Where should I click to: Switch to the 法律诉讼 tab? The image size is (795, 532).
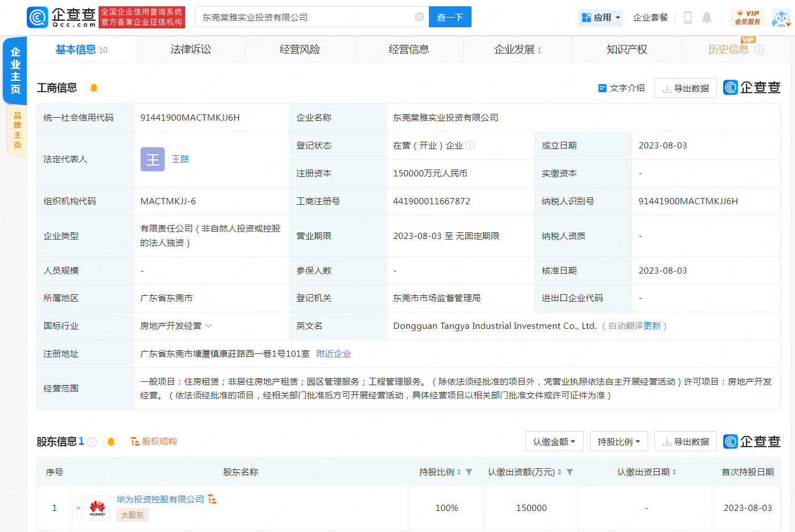pos(191,50)
